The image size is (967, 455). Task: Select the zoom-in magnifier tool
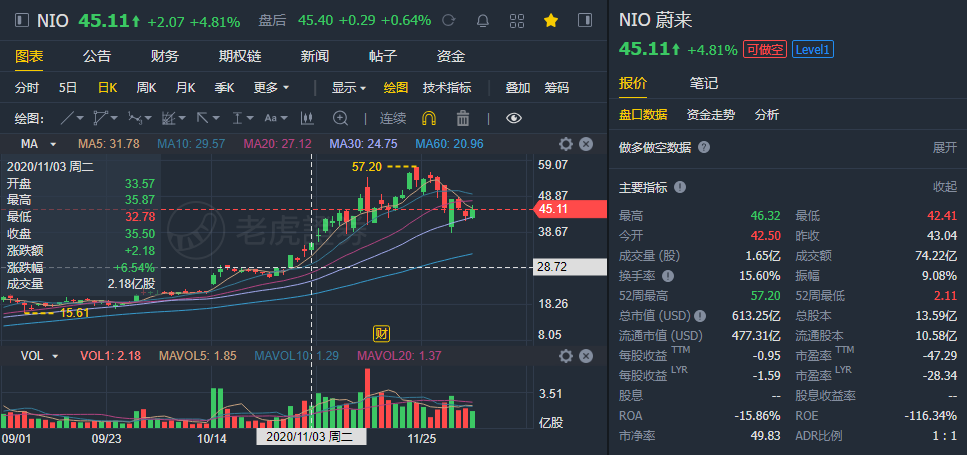(340, 118)
